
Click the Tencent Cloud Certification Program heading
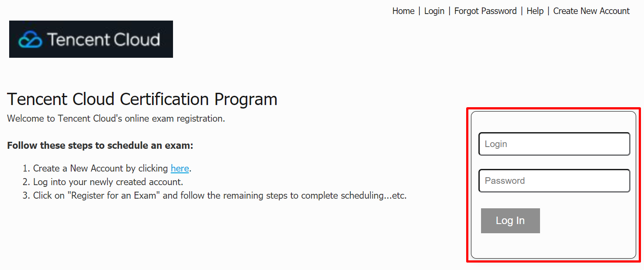tap(142, 99)
